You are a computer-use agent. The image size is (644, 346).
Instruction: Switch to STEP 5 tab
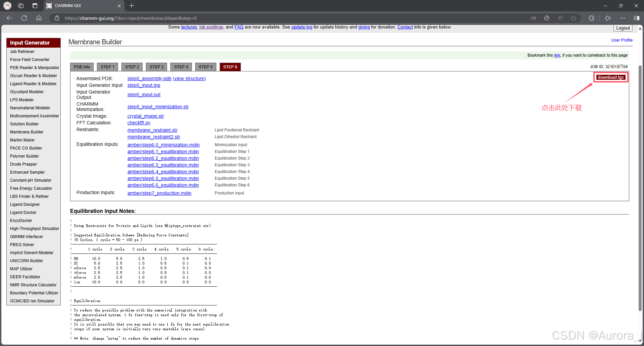point(206,67)
